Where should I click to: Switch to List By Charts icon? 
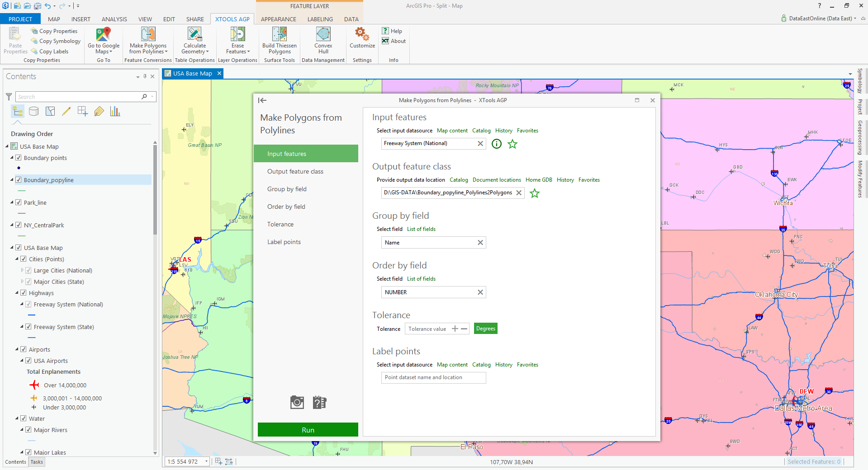click(x=115, y=111)
